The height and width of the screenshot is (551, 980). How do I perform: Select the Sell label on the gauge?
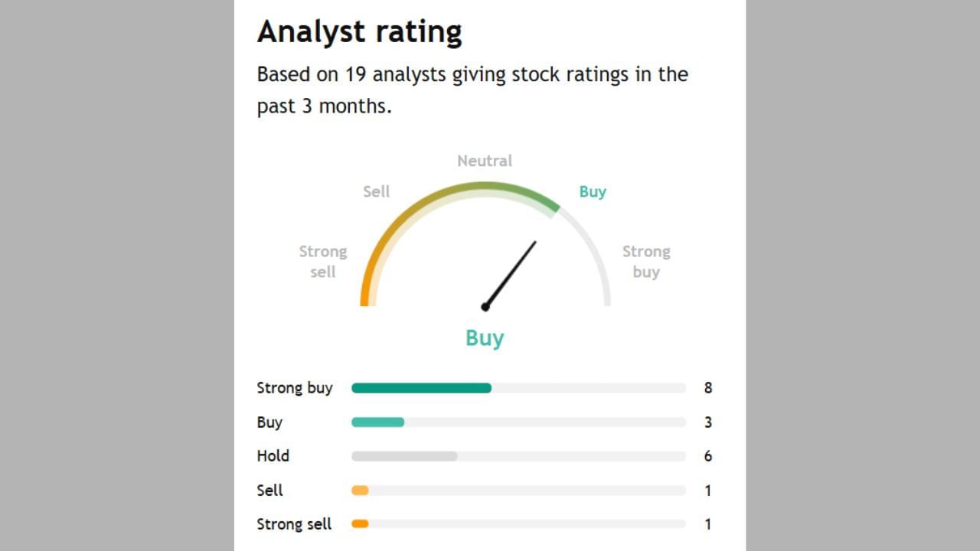tap(376, 191)
